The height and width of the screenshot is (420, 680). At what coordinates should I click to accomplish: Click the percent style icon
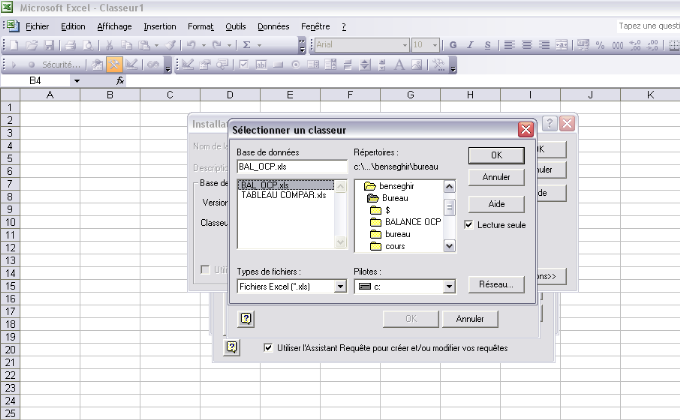point(601,45)
